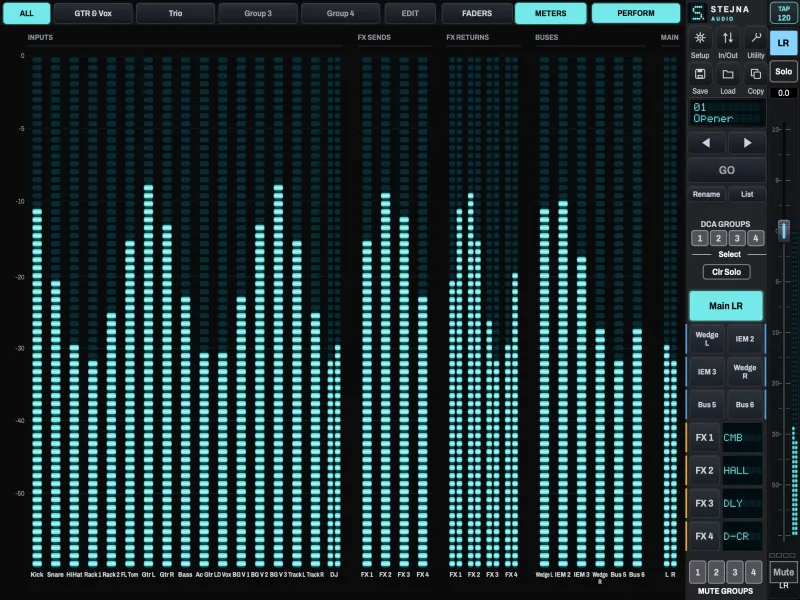
Task: Go to previous scene with left arrow
Action: pyautogui.click(x=706, y=143)
